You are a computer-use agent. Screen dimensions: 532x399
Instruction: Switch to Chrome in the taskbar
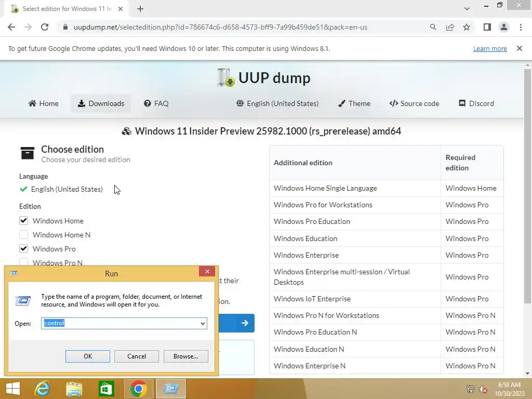[138, 389]
